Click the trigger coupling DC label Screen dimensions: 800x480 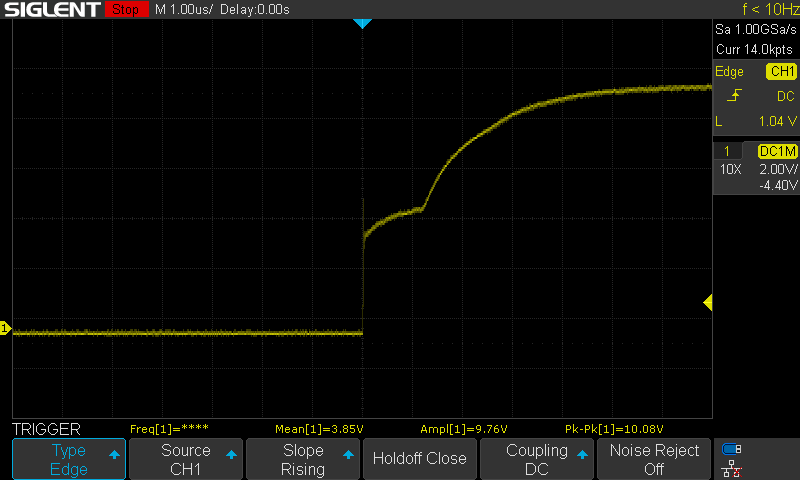click(x=785, y=96)
